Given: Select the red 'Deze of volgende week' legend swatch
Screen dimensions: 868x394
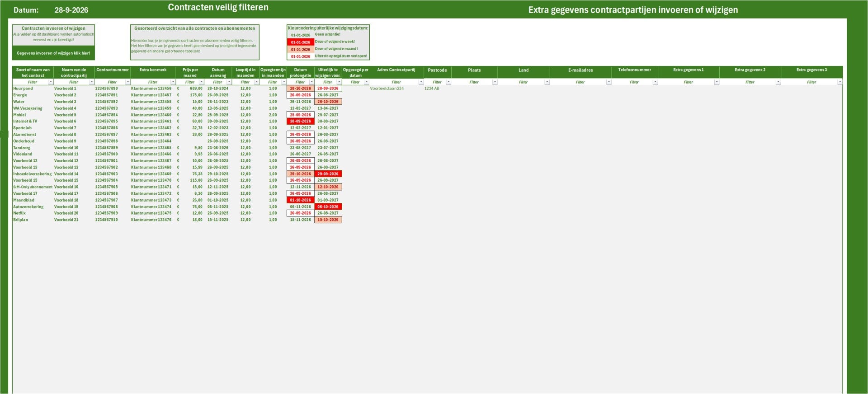Looking at the screenshot, I should click(x=301, y=42).
